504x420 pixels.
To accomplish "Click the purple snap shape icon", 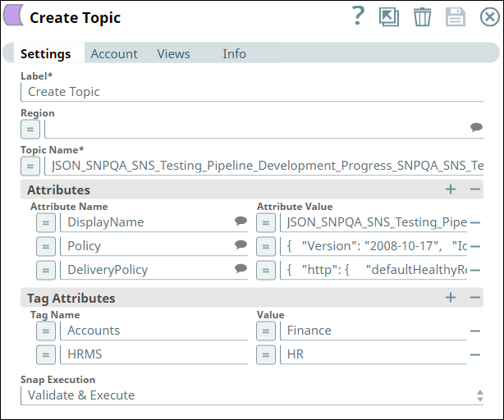I will tap(13, 15).
